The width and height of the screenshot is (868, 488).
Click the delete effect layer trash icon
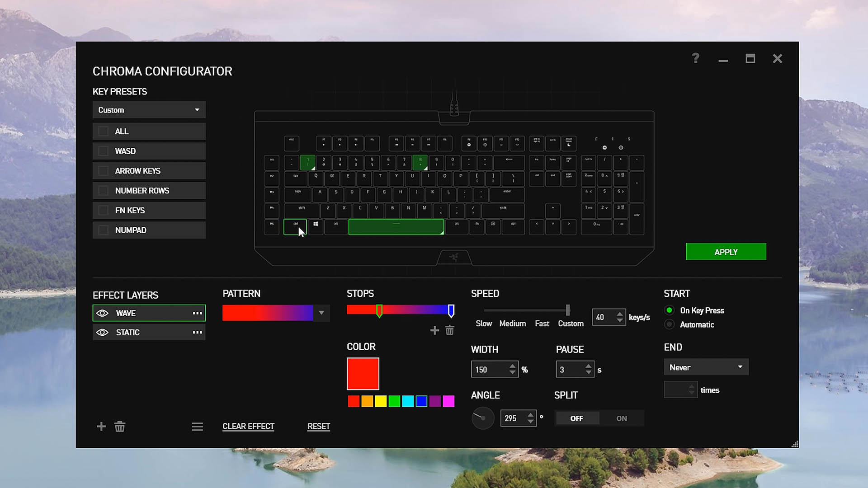(x=120, y=427)
